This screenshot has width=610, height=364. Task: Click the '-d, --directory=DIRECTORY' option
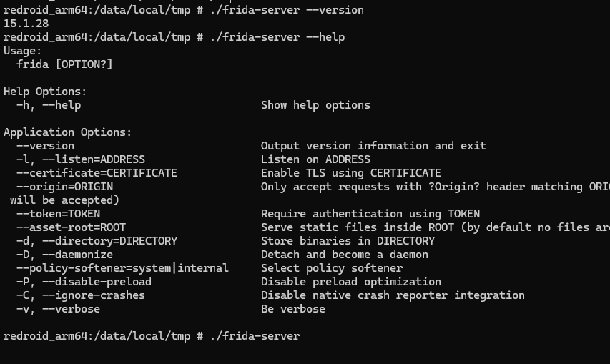97,241
